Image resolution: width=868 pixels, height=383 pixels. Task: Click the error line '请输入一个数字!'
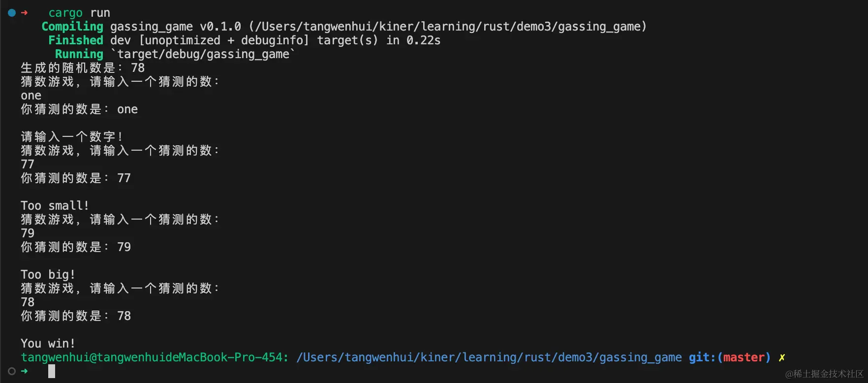72,137
